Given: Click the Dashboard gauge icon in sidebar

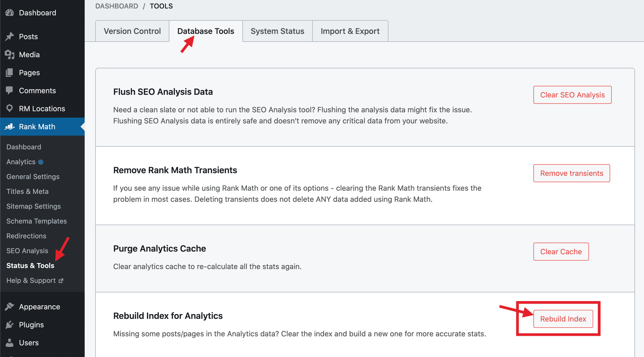Looking at the screenshot, I should 10,13.
